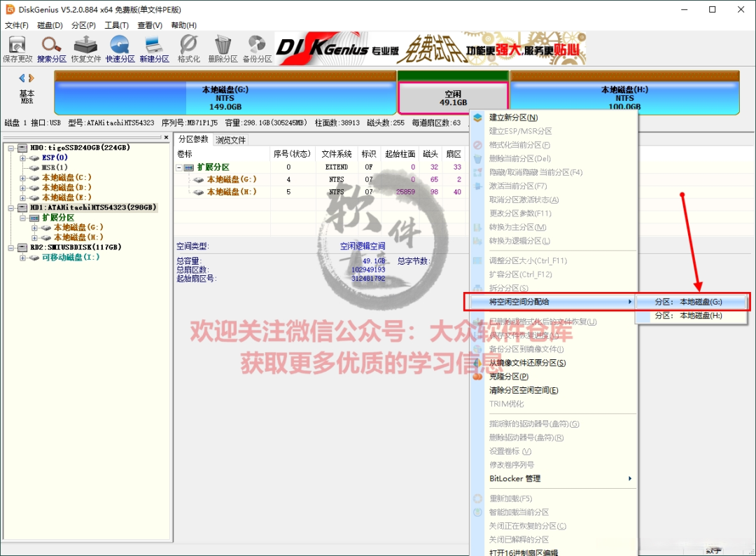
Task: Allocate free space to 分区: 本地磁盘(H:)
Action: (691, 315)
